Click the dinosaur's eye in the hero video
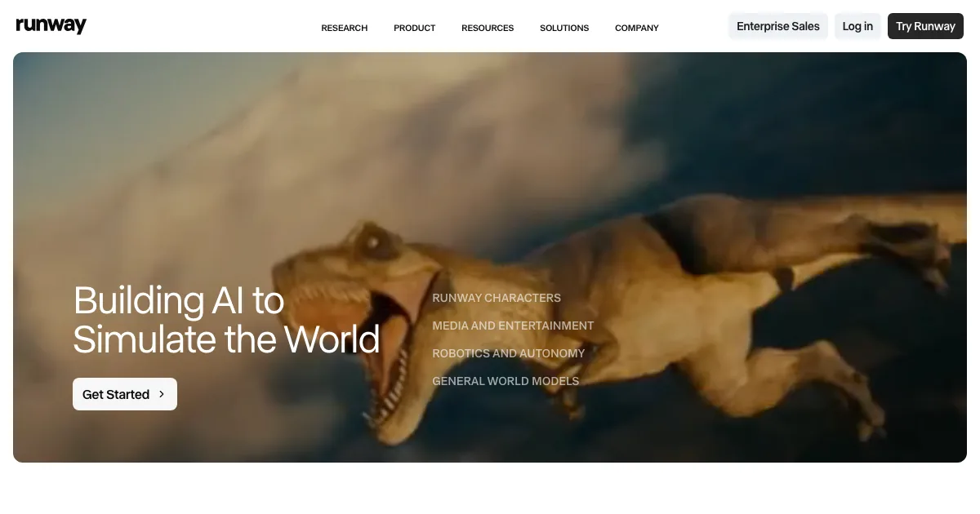The image size is (980, 514). [372, 241]
